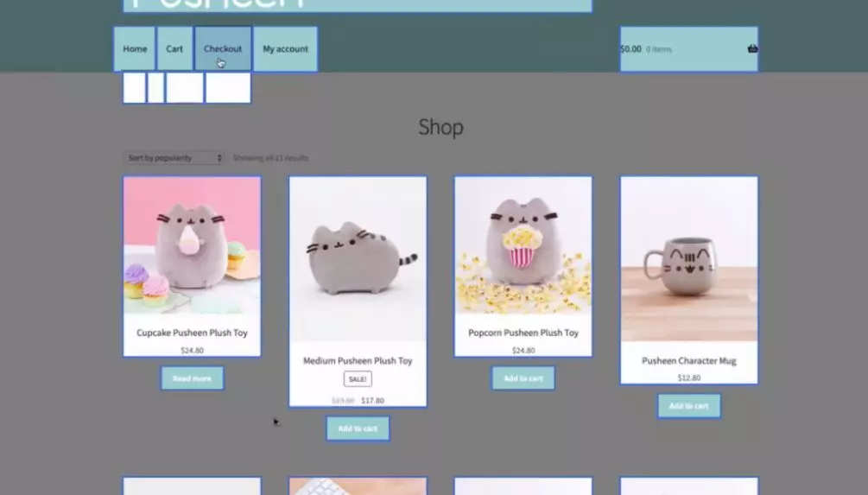Click the shopping basket icon
Viewport: 868px width, 495px height.
click(x=752, y=48)
